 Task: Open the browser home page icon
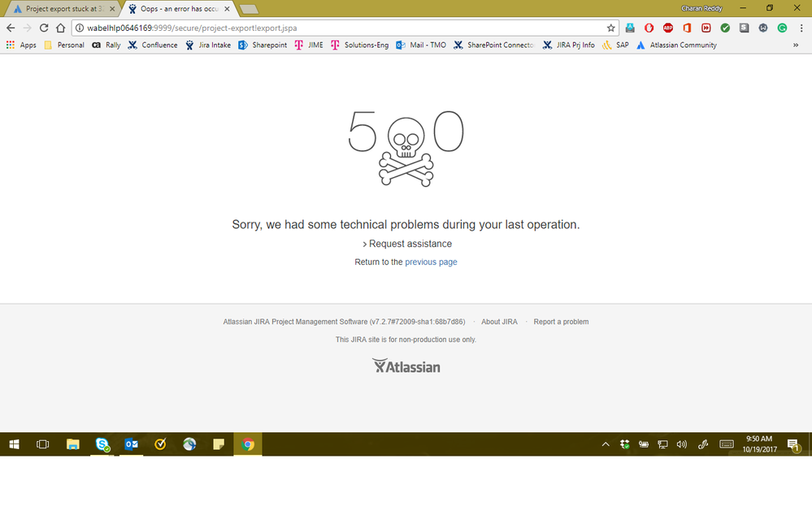(61, 28)
